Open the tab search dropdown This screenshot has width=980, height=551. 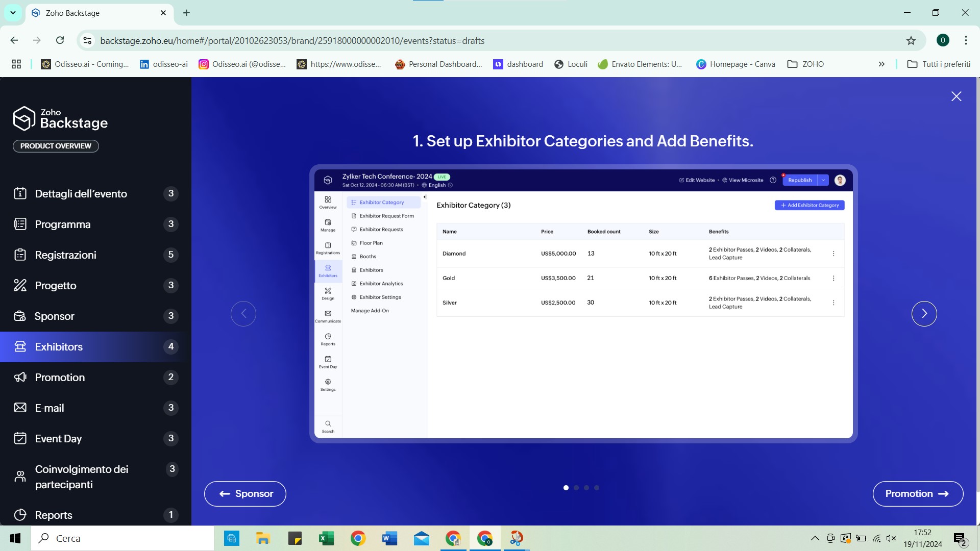13,13
